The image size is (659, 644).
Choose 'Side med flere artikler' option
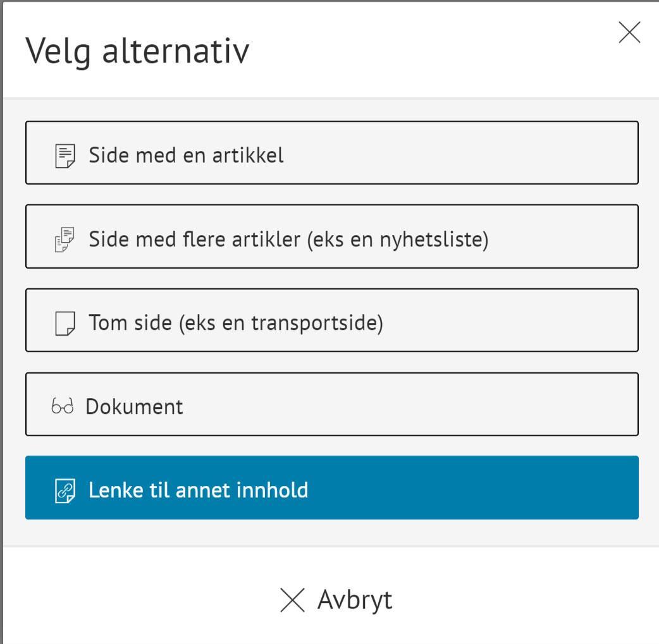tap(331, 236)
